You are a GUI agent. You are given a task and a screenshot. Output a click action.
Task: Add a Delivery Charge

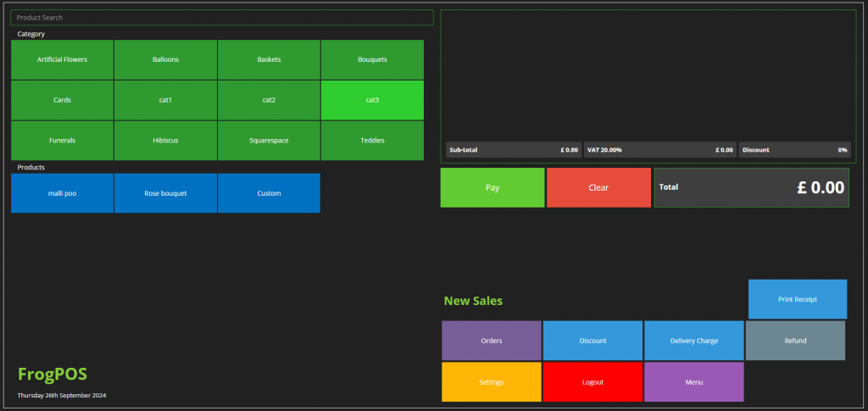tap(694, 341)
